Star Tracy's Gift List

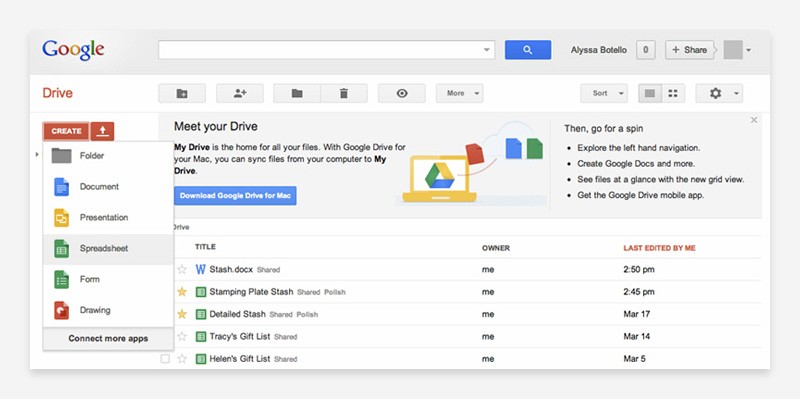[182, 337]
